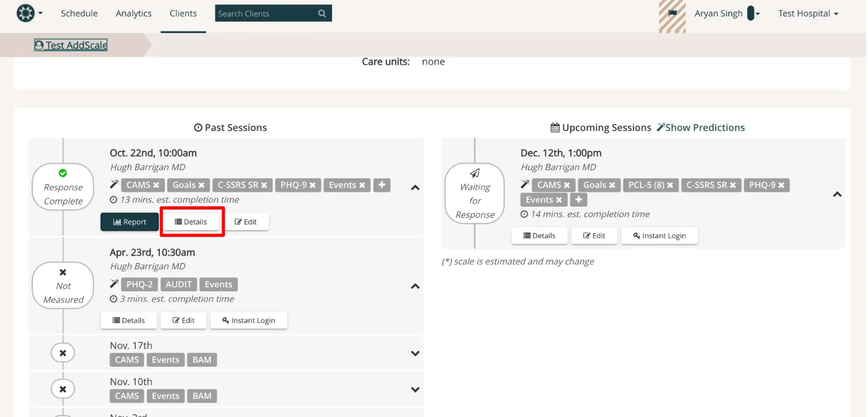Select PHQ-2 tag in Apr. 23rd session

[139, 284]
